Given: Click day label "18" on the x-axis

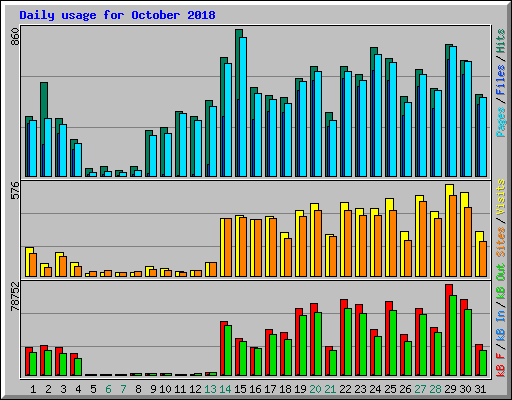Looking at the screenshot, I should click(x=285, y=389).
